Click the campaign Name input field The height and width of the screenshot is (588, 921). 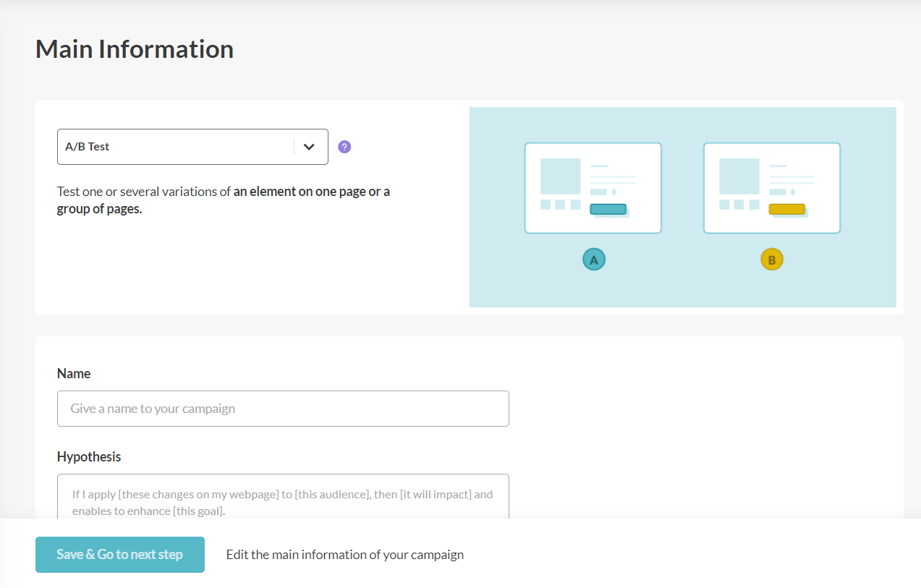point(283,409)
